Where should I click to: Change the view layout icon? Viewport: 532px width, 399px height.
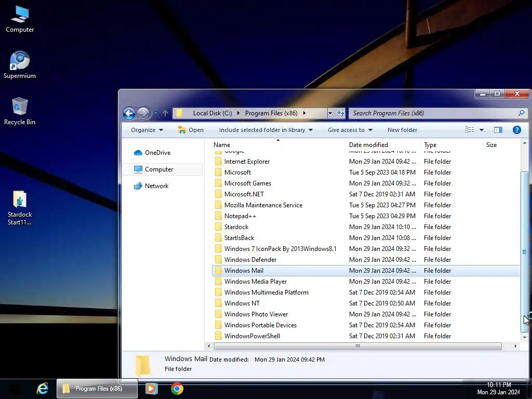point(470,130)
